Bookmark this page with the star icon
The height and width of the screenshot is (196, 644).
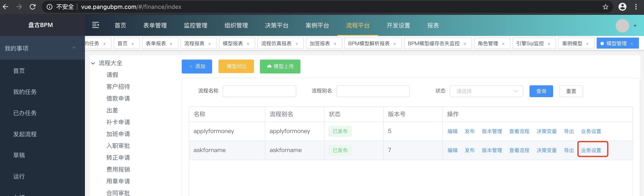pyautogui.click(x=605, y=7)
